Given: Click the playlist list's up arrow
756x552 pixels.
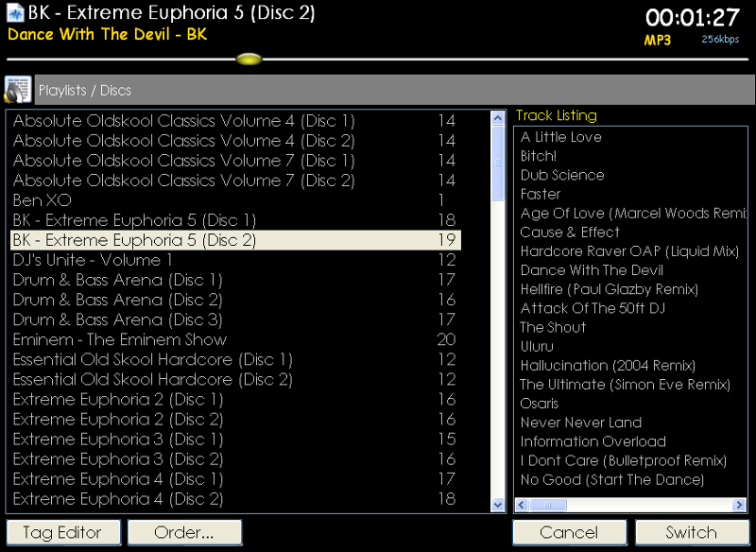Looking at the screenshot, I should tap(498, 118).
